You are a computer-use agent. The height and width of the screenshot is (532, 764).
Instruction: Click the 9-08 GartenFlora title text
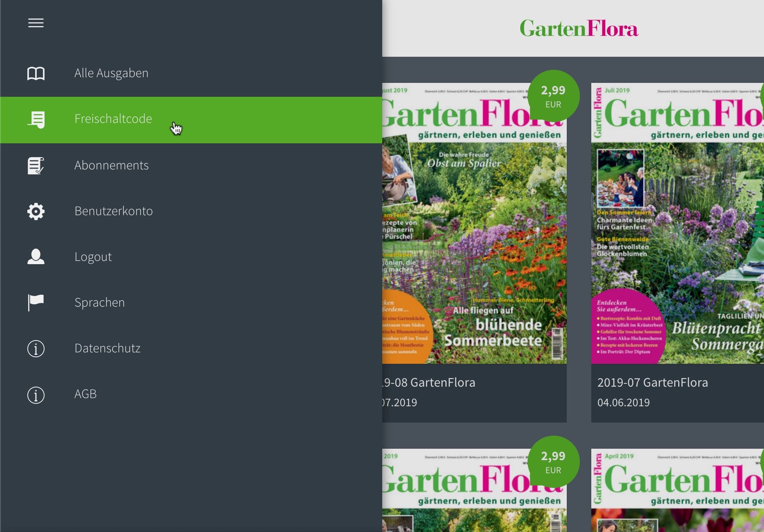429,383
